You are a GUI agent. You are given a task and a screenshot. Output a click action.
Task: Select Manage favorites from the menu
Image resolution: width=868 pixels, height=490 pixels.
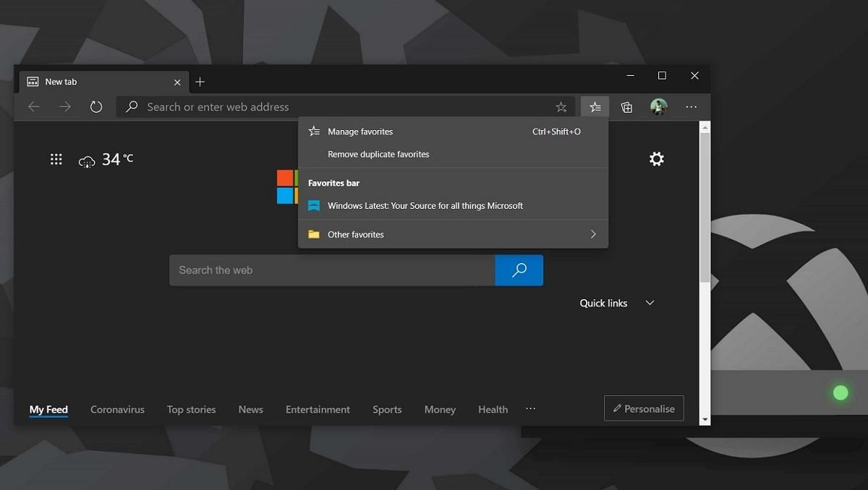[359, 132]
